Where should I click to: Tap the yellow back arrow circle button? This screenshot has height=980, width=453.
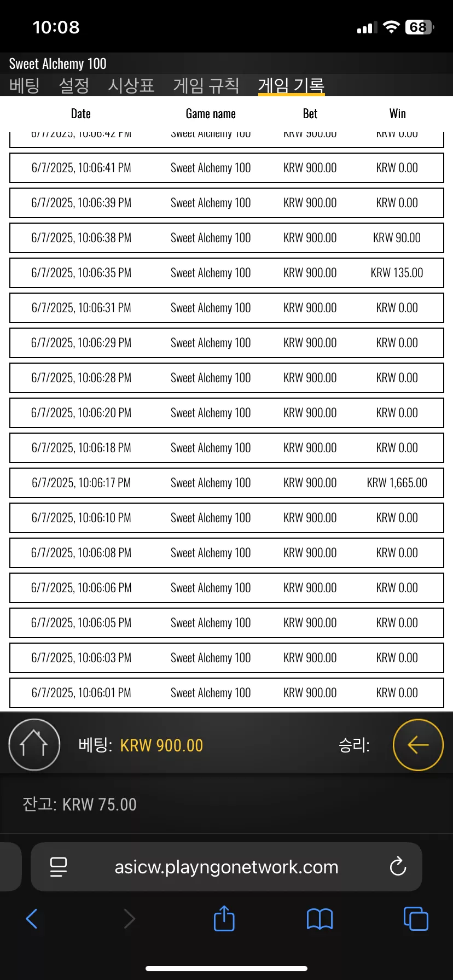418,744
